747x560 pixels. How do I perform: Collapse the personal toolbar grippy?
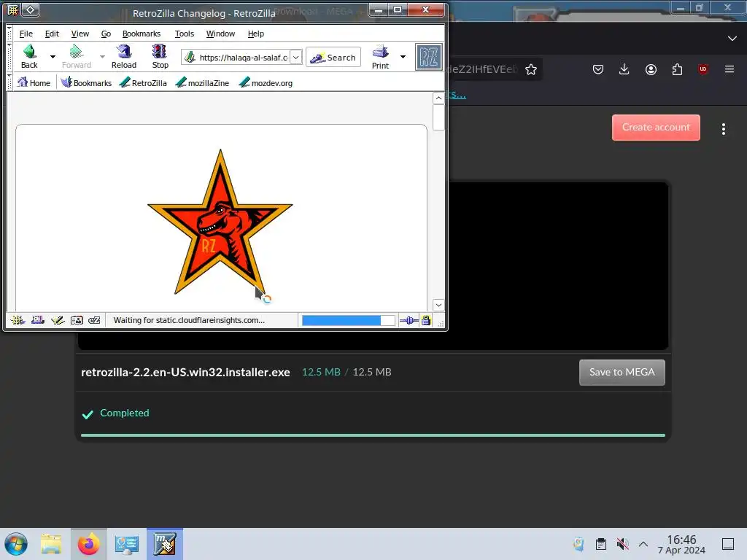coord(9,82)
